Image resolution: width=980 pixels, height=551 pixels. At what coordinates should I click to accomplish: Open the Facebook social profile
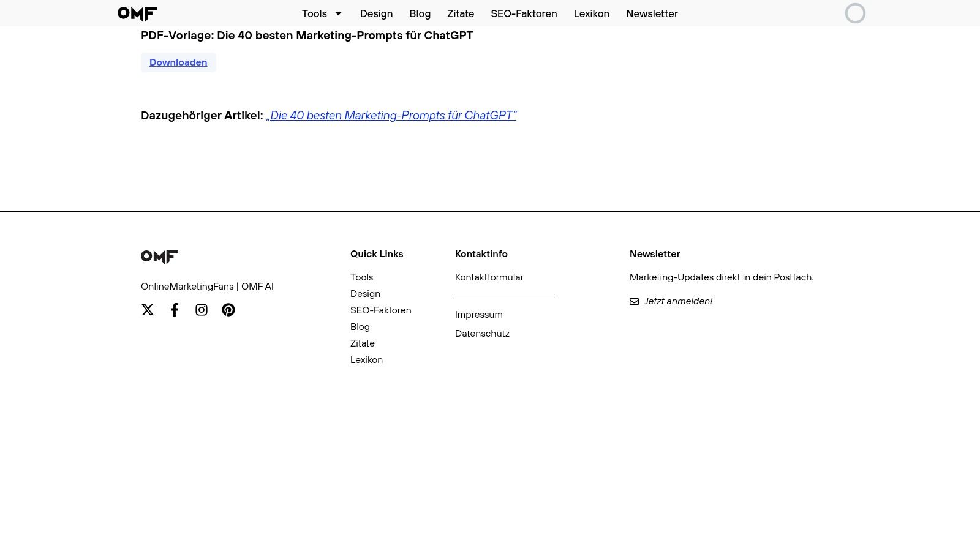[x=175, y=310]
